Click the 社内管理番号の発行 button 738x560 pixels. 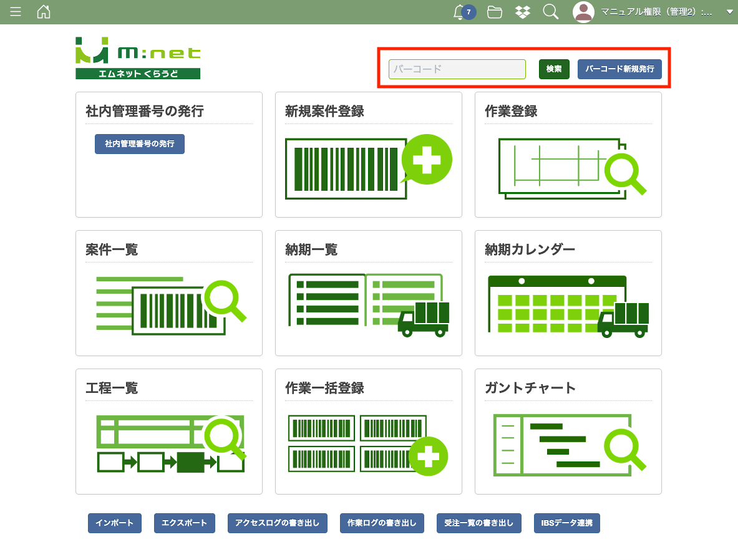139,144
